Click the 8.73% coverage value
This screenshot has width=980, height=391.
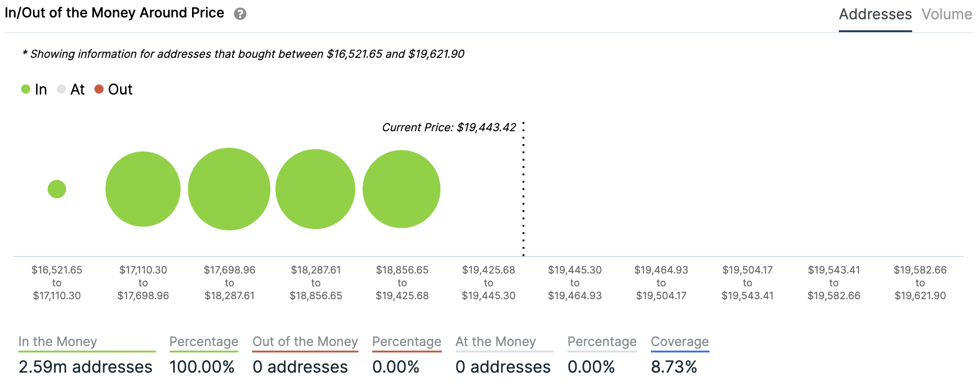pos(674,367)
